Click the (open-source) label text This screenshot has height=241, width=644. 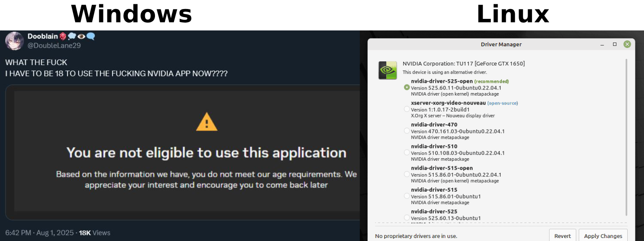tap(503, 103)
